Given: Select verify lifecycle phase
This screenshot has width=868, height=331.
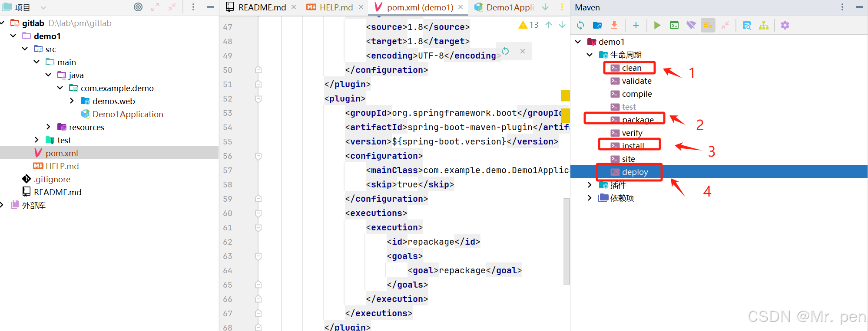Looking at the screenshot, I should pyautogui.click(x=626, y=133).
